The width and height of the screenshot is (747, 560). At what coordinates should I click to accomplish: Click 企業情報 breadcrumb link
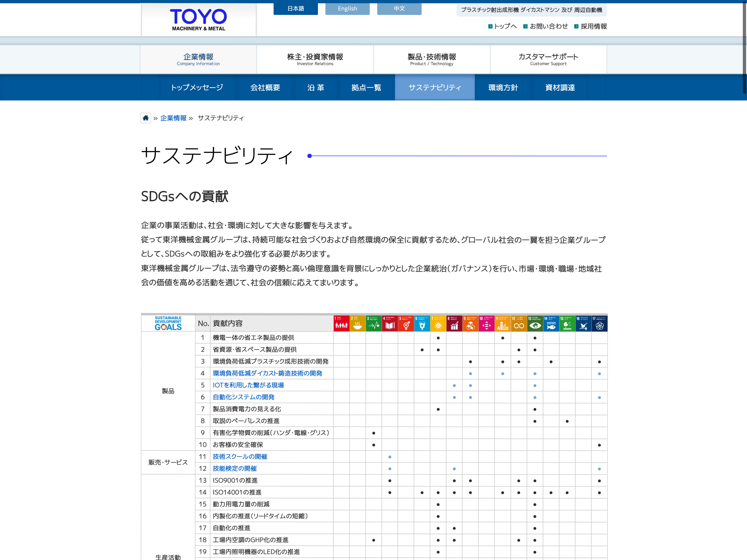pyautogui.click(x=173, y=118)
